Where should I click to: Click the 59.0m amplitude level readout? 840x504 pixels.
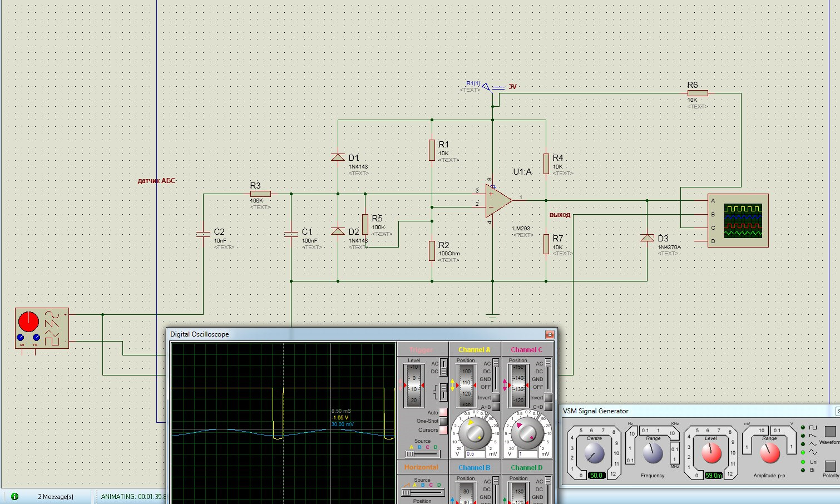pos(714,476)
